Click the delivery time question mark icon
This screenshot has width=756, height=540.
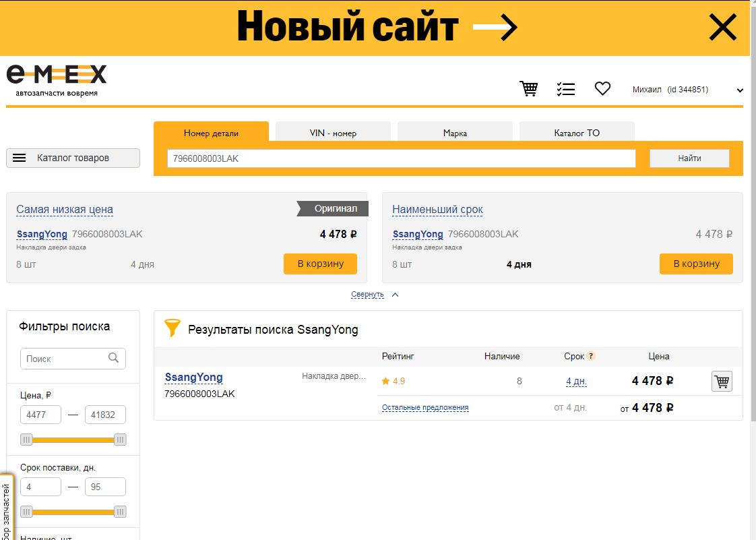[x=591, y=357]
